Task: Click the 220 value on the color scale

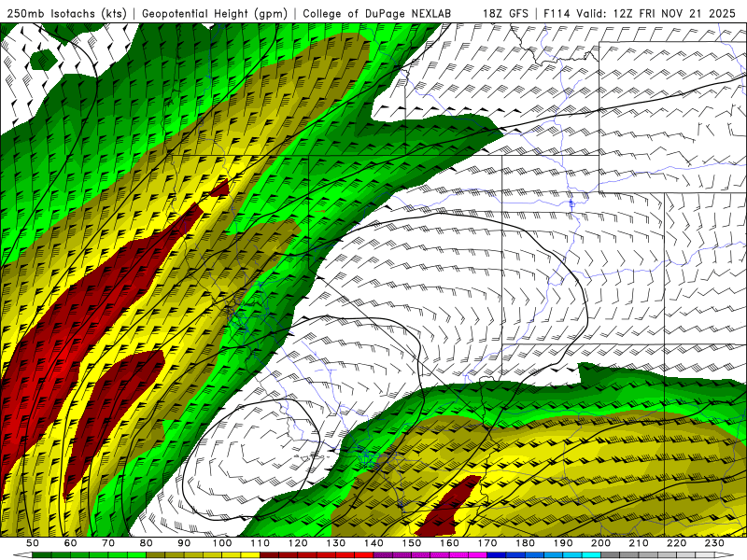Action: tap(677, 543)
